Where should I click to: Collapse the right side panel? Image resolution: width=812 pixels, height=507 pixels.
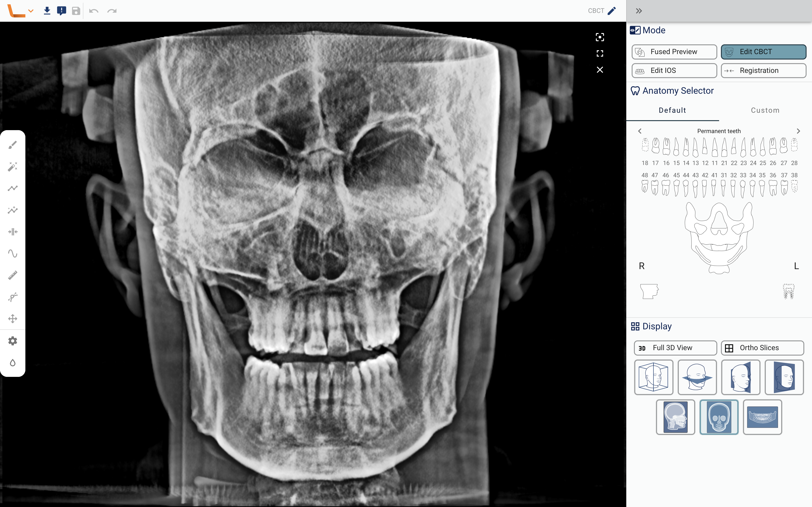point(639,11)
